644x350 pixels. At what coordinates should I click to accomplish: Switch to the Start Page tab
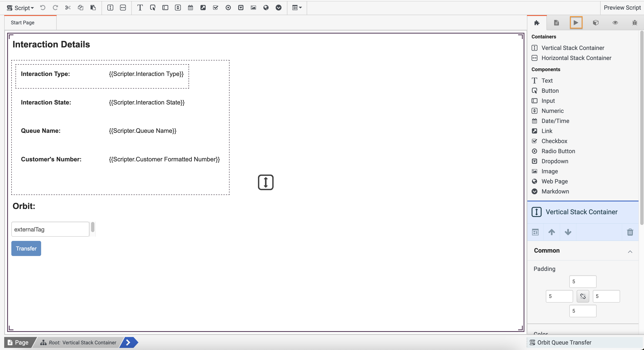coord(22,22)
